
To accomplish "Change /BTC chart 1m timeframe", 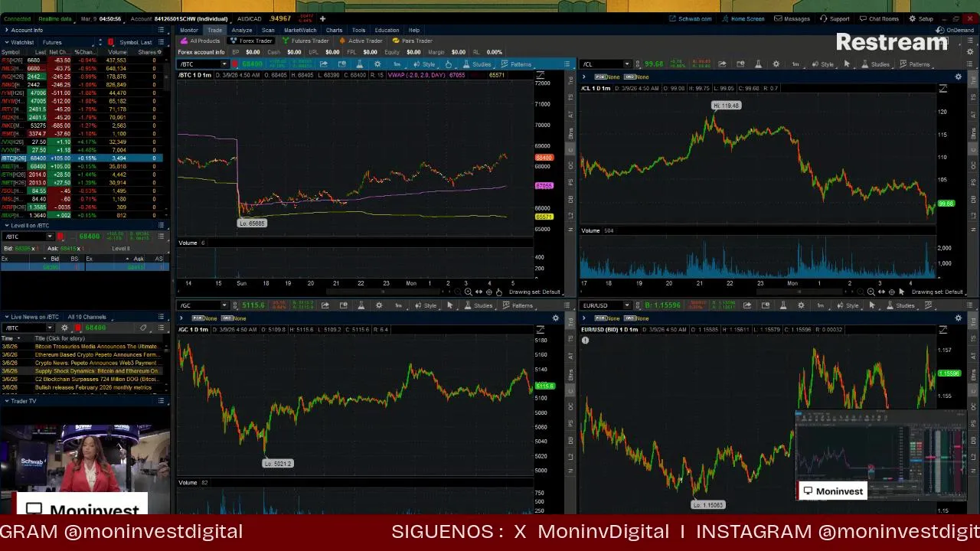I will coord(397,64).
